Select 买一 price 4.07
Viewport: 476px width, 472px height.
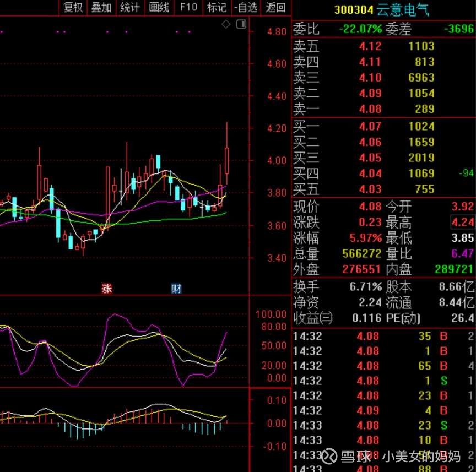370,126
